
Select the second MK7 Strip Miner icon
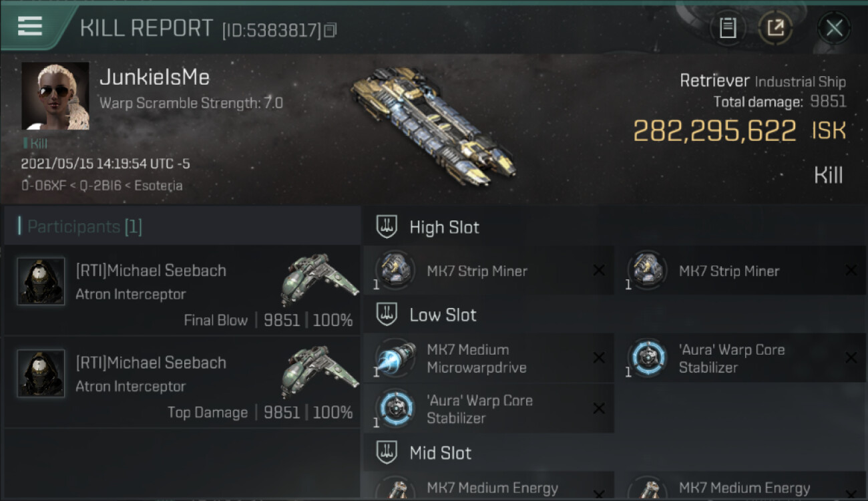pos(647,271)
